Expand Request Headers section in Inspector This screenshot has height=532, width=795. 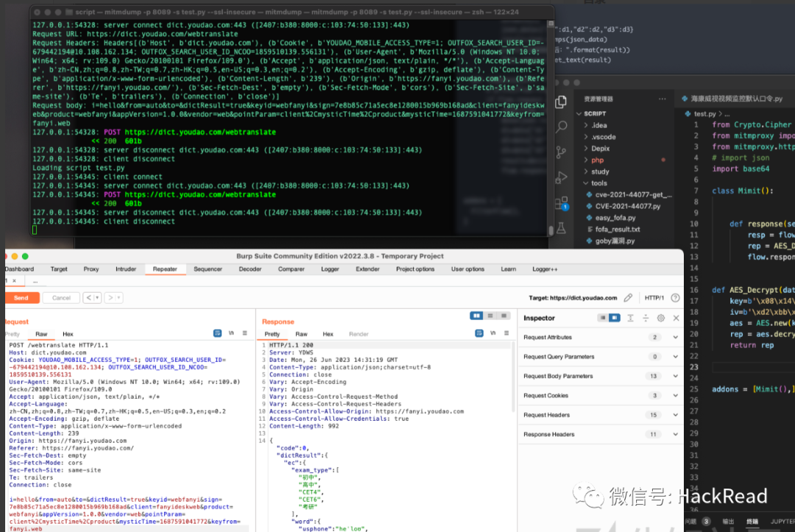coord(675,415)
